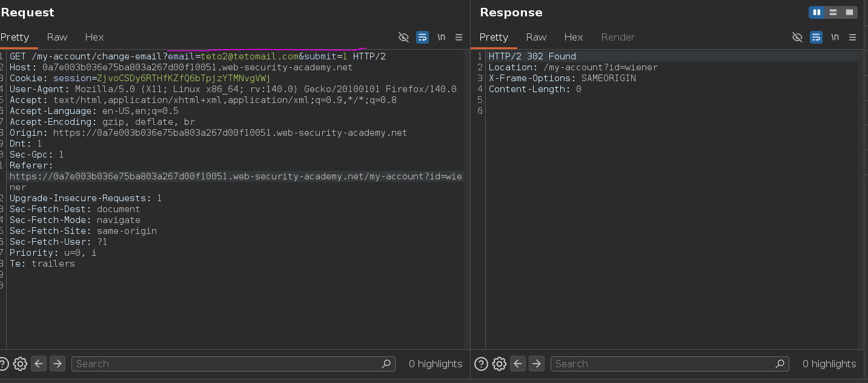Go to next match arrow in Request search

click(x=58, y=364)
